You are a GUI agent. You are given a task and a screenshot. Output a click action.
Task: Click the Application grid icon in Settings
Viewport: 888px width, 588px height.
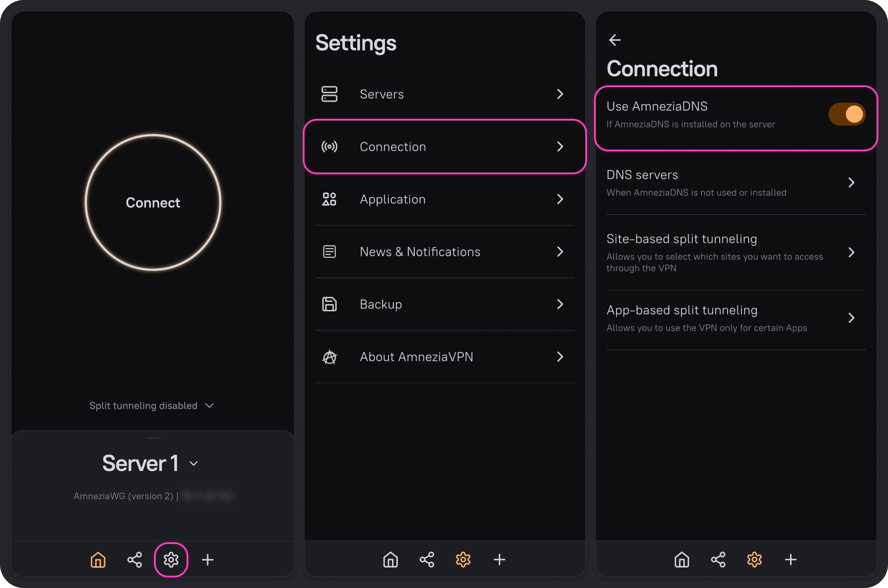tap(329, 199)
